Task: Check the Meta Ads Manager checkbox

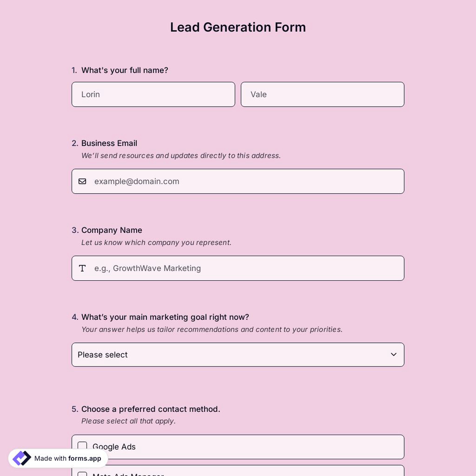Action: tap(82, 475)
